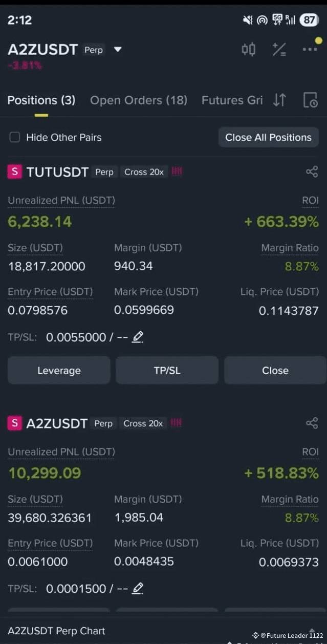The height and width of the screenshot is (644, 327).
Task: Adjust leverage using the Leverage button
Action: (x=58, y=370)
